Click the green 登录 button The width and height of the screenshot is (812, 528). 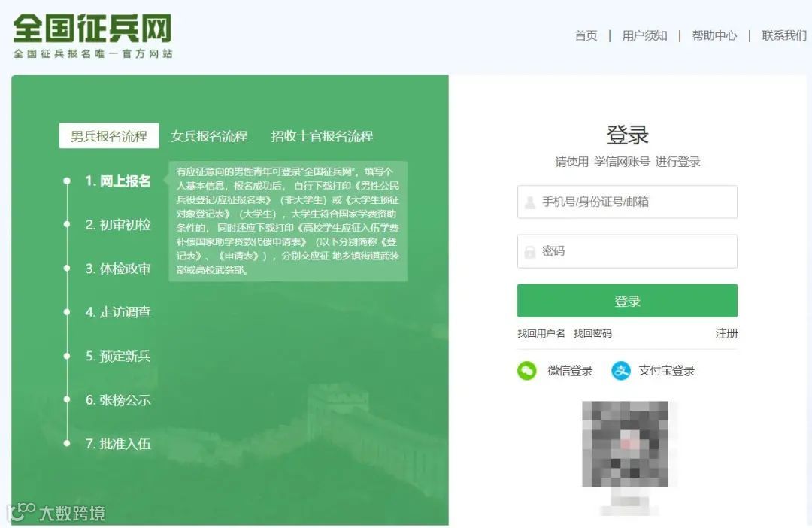(x=627, y=301)
